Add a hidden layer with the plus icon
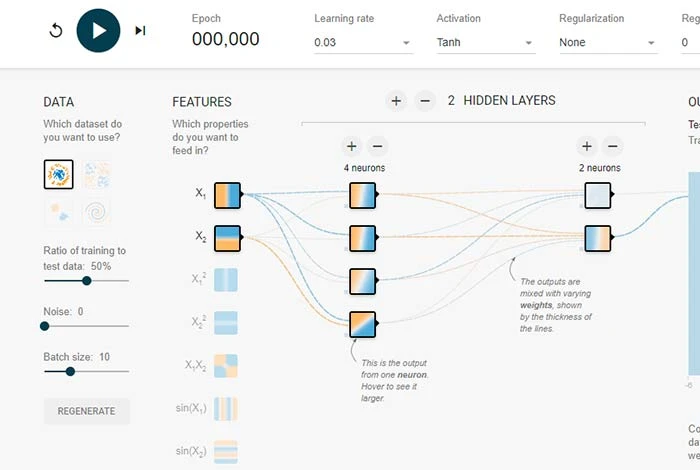The image size is (700, 470). (x=396, y=101)
